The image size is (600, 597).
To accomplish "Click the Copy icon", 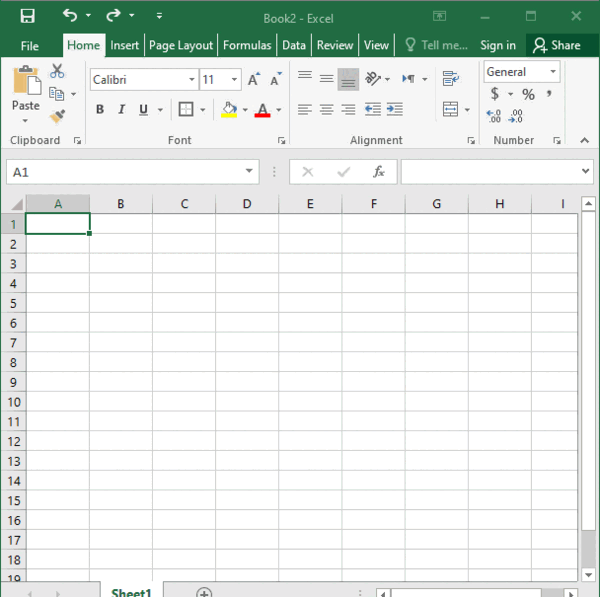I will (57, 94).
